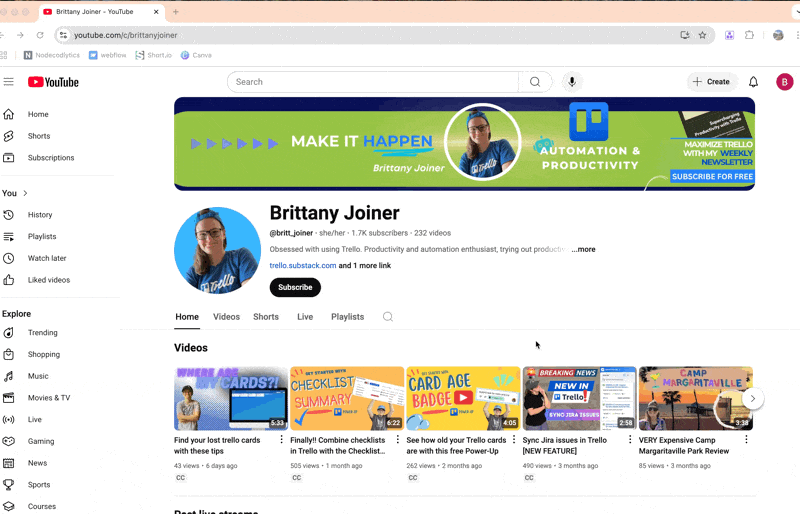Open the account avatar menu

[785, 82]
